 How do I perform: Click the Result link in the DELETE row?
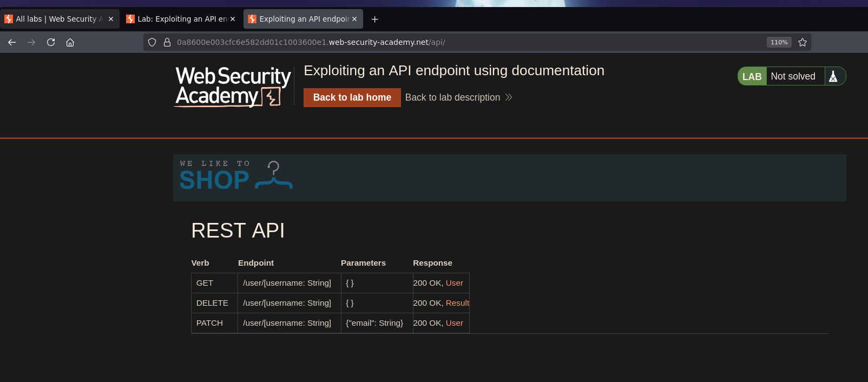pos(457,303)
